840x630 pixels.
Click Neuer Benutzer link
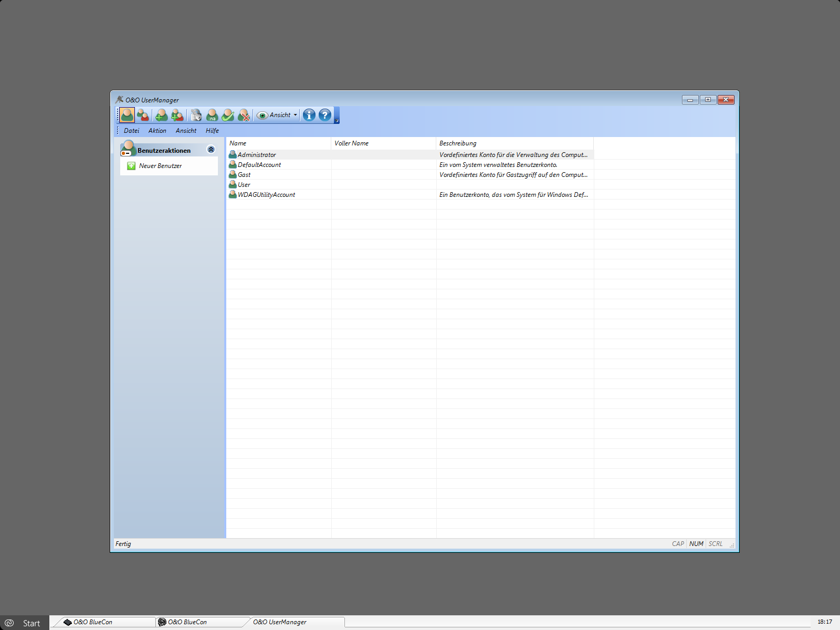[x=160, y=166]
